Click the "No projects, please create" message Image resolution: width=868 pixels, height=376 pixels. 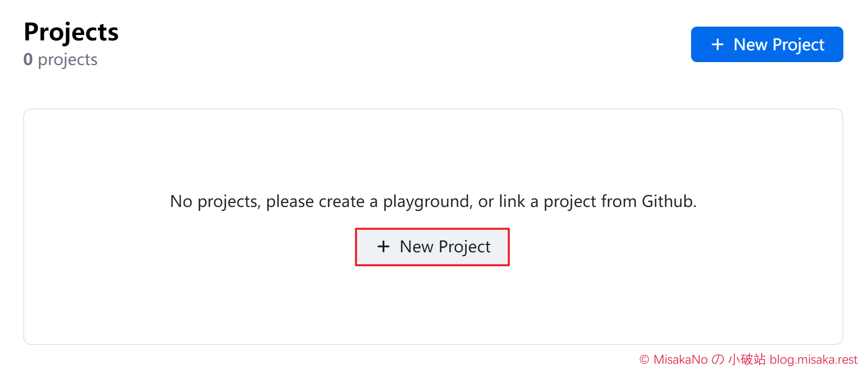click(433, 202)
